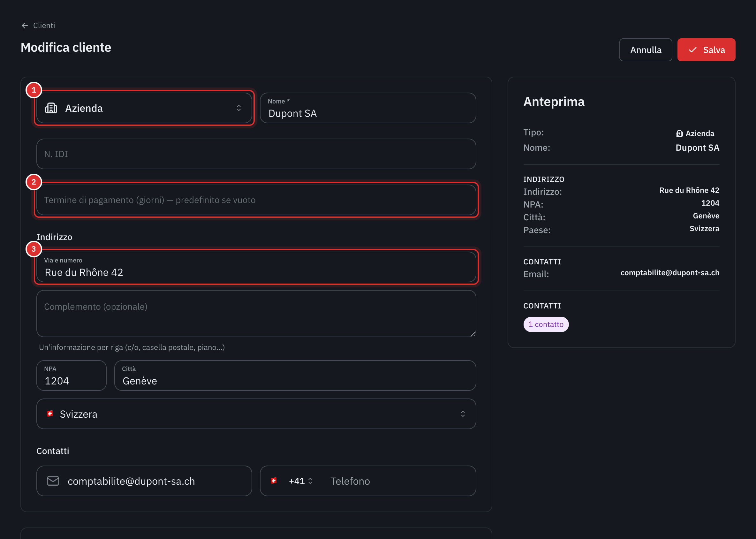Viewport: 756px width, 539px height.
Task: Click the Modifica cliente page title
Action: click(x=66, y=48)
